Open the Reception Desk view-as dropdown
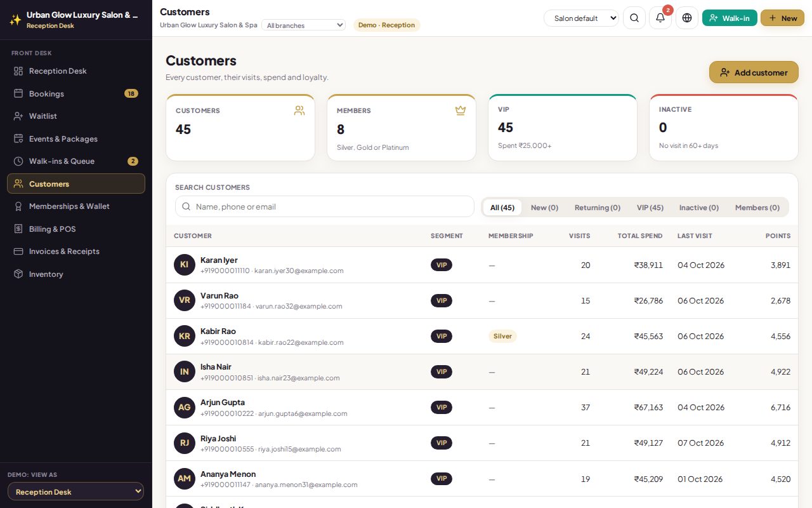Screen dimensions: 812x508 point(75,491)
